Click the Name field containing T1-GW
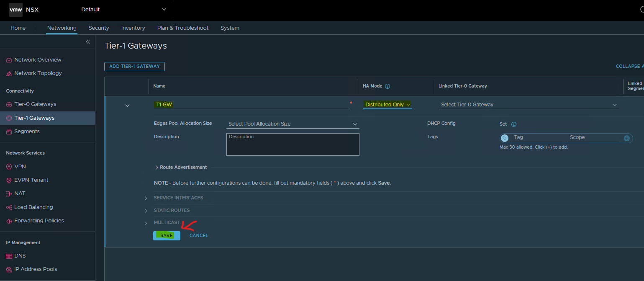The width and height of the screenshot is (644, 281). [x=251, y=105]
